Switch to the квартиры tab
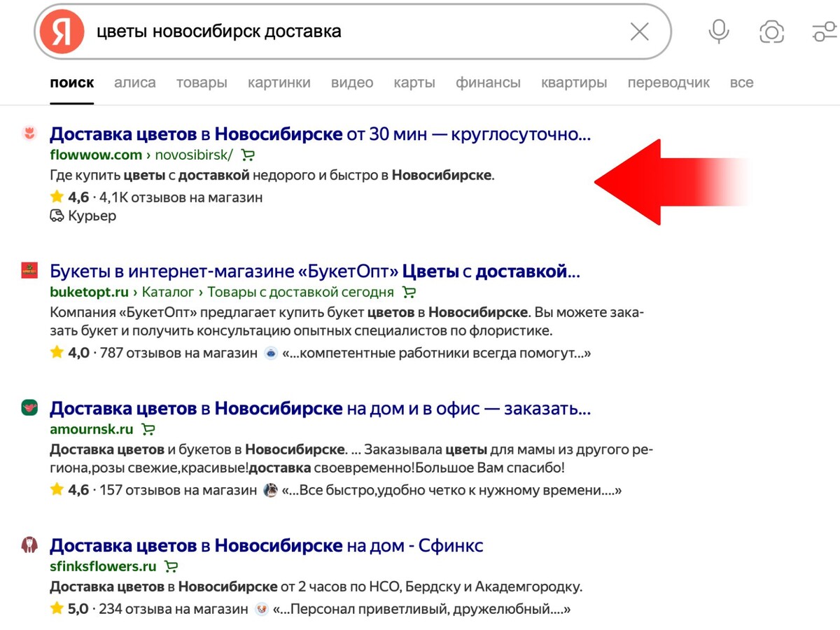The height and width of the screenshot is (630, 840). [x=574, y=83]
